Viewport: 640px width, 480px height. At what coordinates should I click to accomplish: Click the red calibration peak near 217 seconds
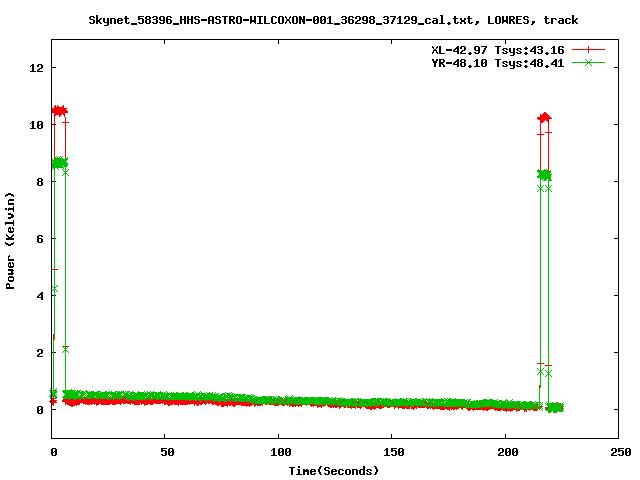pyautogui.click(x=544, y=118)
